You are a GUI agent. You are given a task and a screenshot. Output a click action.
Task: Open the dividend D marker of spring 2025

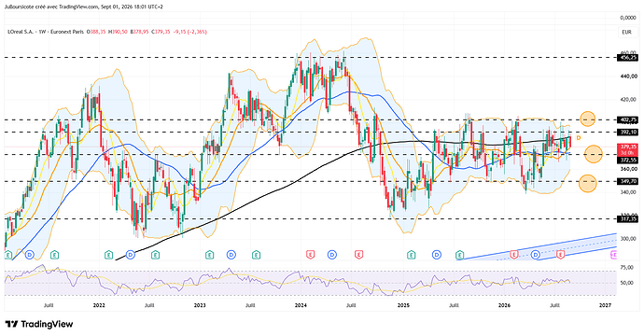click(436, 255)
